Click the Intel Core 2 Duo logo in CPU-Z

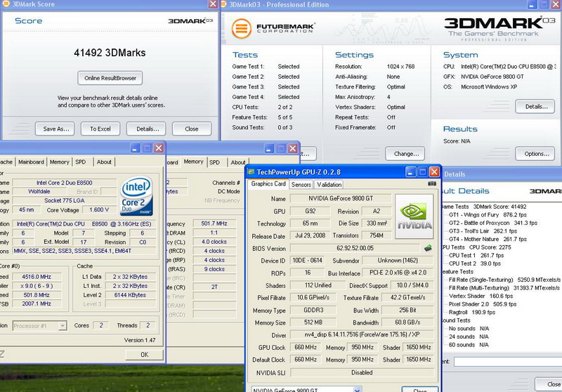pyautogui.click(x=136, y=196)
